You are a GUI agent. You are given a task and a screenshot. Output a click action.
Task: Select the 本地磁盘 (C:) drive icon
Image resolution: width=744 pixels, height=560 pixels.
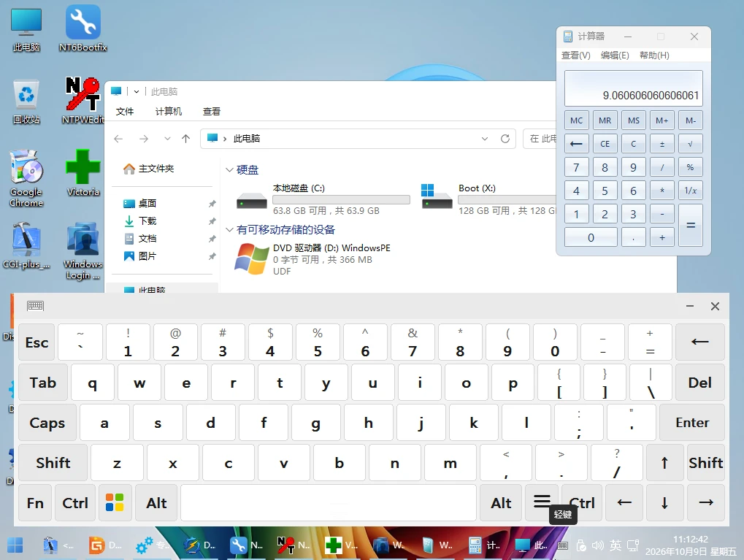pos(251,200)
